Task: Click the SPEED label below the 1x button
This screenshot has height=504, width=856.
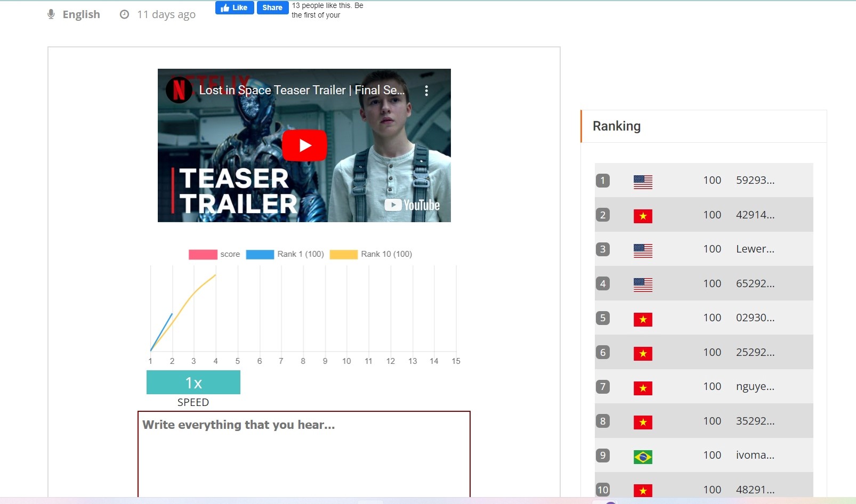Action: coord(193,402)
